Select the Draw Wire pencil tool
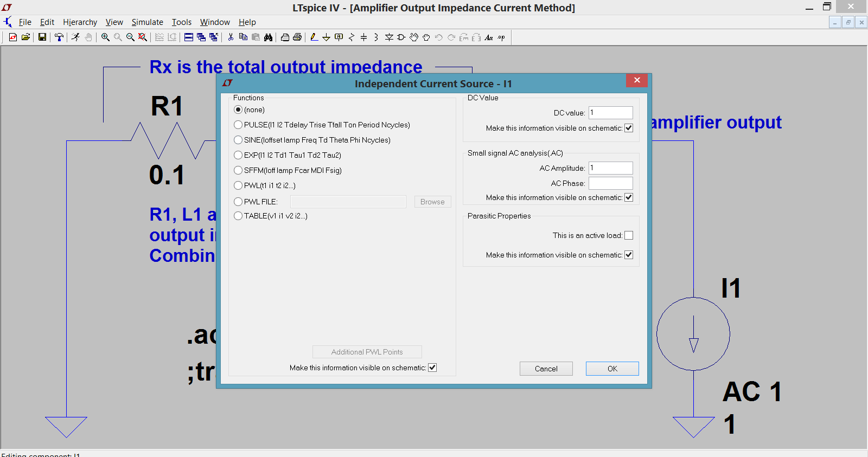This screenshot has width=868, height=457. click(x=314, y=37)
